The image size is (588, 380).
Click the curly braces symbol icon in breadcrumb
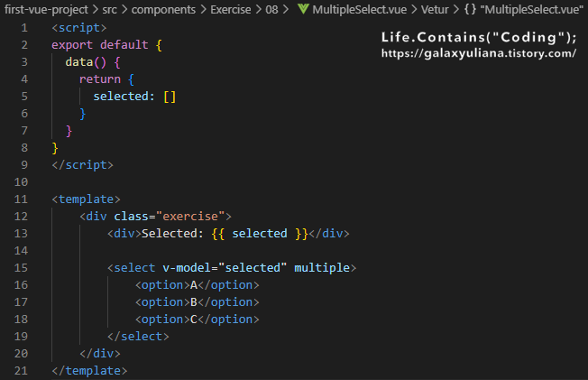coord(470,9)
